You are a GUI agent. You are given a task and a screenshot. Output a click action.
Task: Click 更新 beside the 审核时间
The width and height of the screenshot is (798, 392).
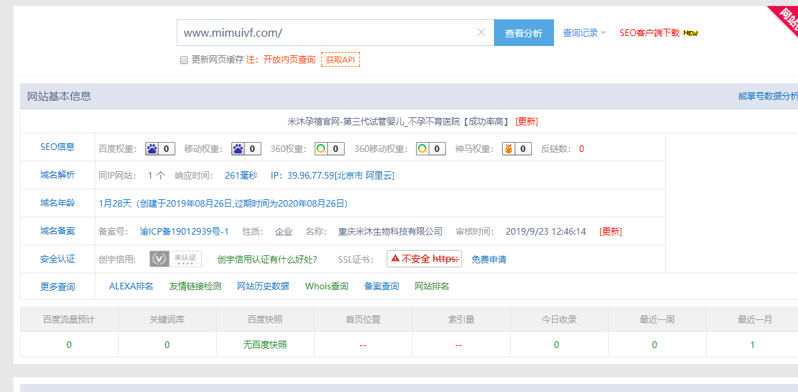pos(611,232)
